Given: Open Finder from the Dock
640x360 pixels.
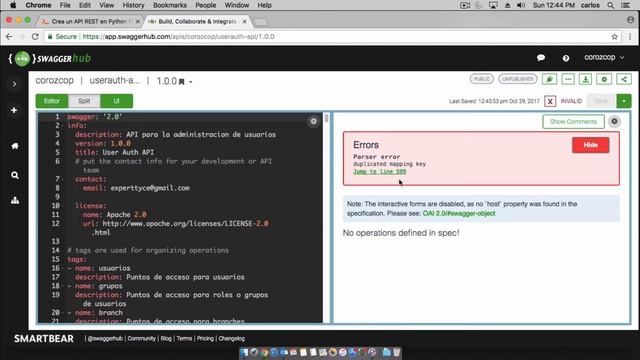Looking at the screenshot, I should pos(244,352).
